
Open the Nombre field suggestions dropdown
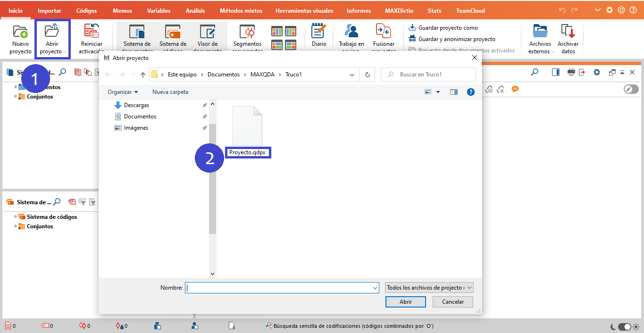click(x=375, y=288)
